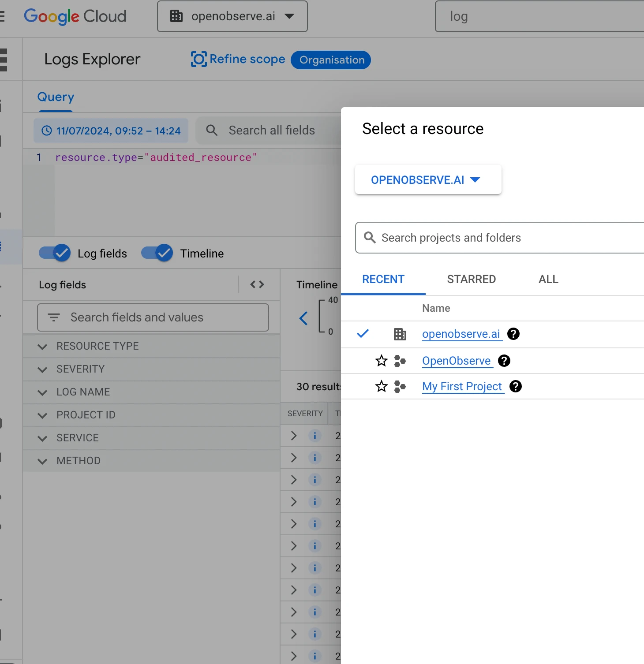The height and width of the screenshot is (664, 644).
Task: Expand the SEVERITY section
Action: [x=151, y=369]
